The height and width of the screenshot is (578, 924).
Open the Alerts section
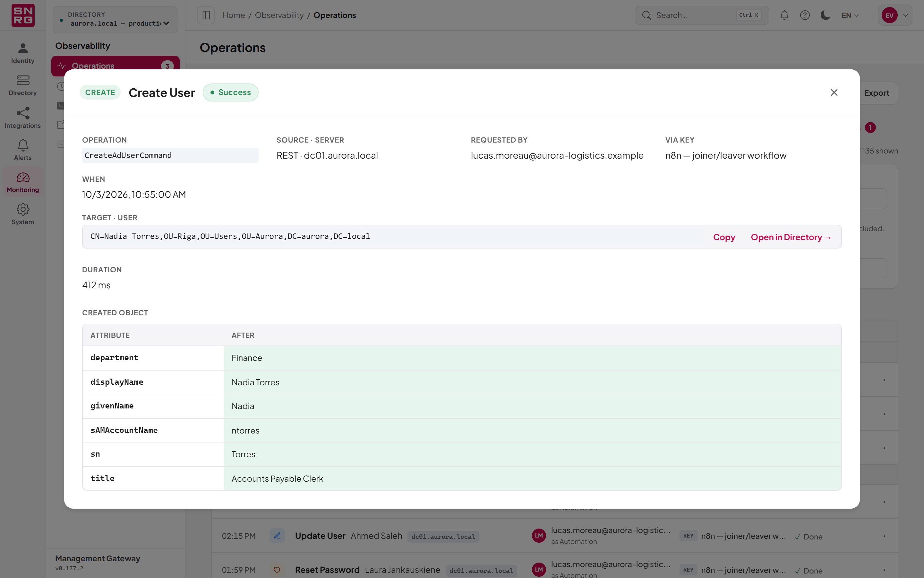(x=22, y=150)
